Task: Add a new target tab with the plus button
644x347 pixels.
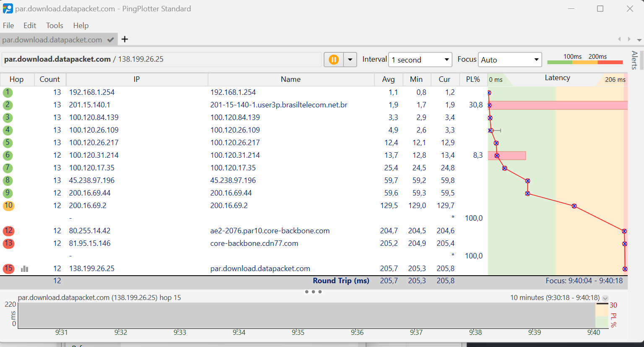Action: pos(125,39)
